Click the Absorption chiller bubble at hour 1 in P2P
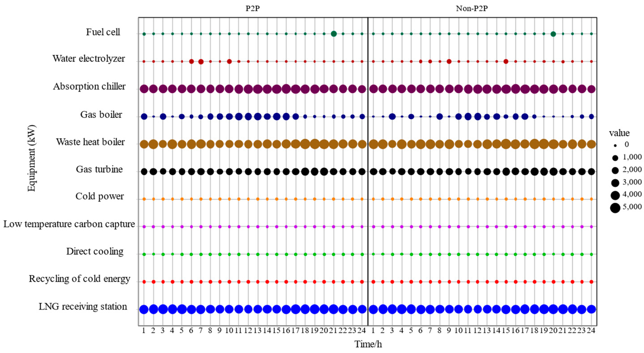Viewport: 644px width, 353px height. click(x=144, y=89)
